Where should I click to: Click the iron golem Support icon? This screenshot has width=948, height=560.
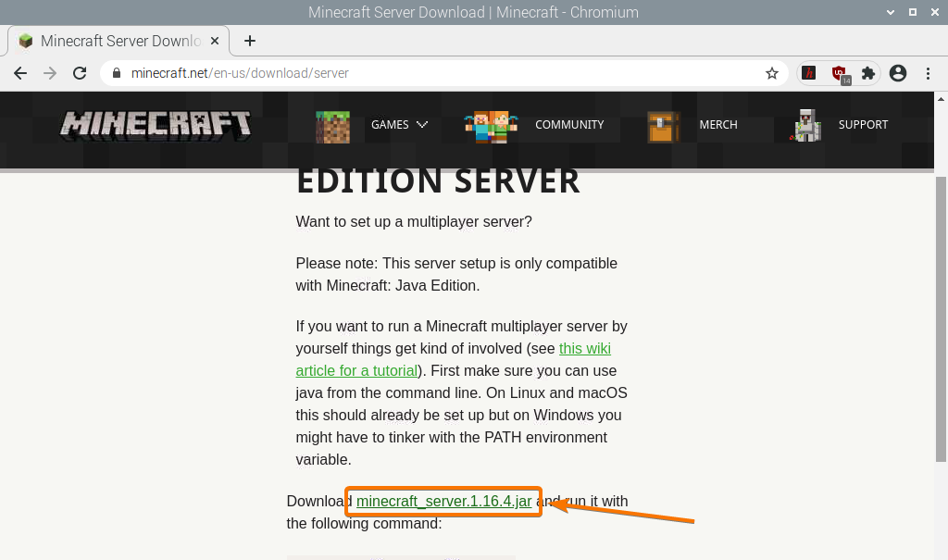(806, 126)
